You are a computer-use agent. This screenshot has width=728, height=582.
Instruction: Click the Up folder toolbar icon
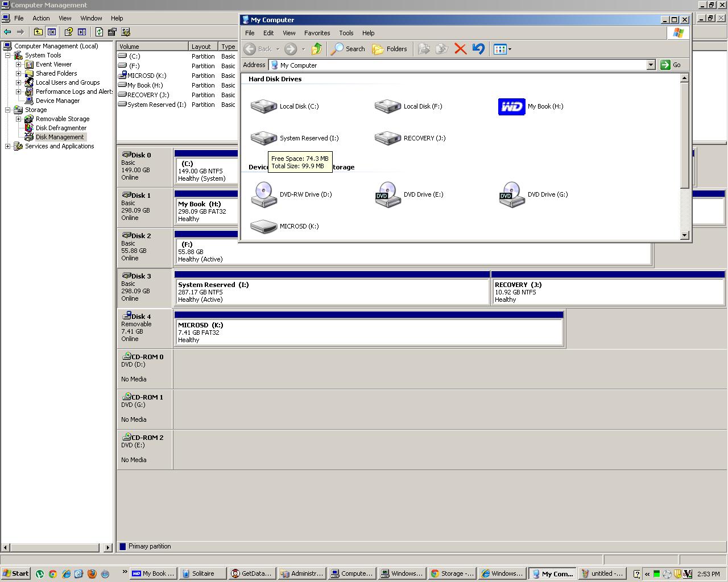[317, 49]
